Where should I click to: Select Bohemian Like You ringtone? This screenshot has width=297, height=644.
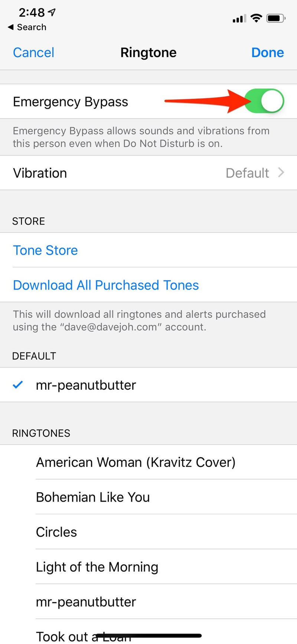click(x=93, y=497)
